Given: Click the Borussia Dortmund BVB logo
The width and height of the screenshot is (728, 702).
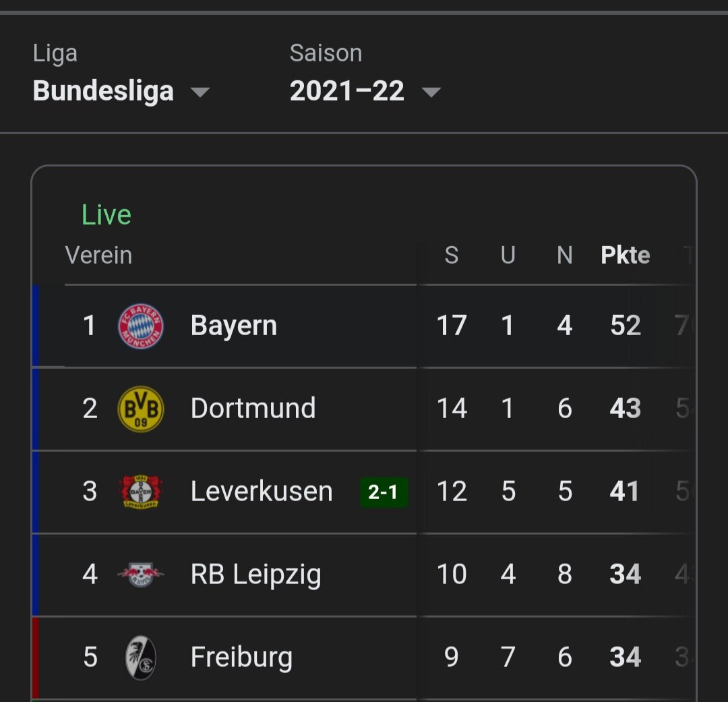Looking at the screenshot, I should tap(141, 409).
